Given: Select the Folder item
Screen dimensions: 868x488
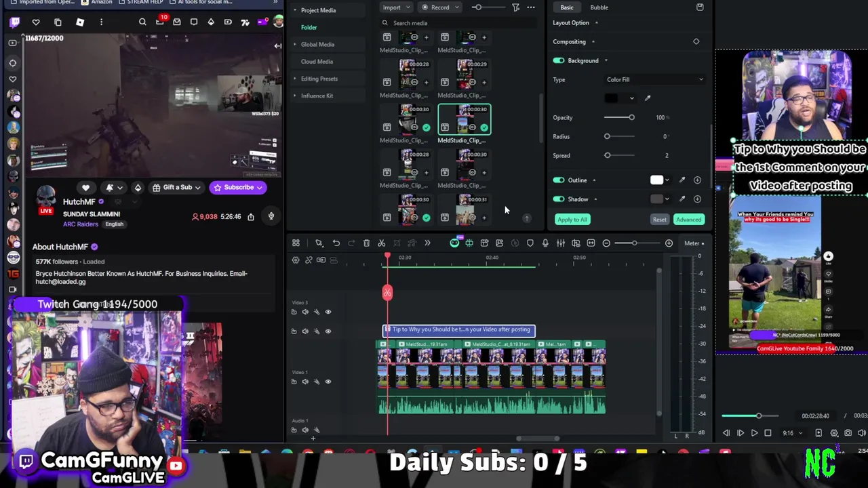Looking at the screenshot, I should 309,28.
